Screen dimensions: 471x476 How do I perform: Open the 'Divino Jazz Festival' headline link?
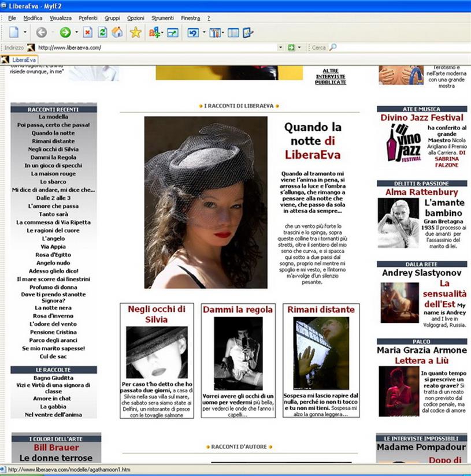point(422,118)
